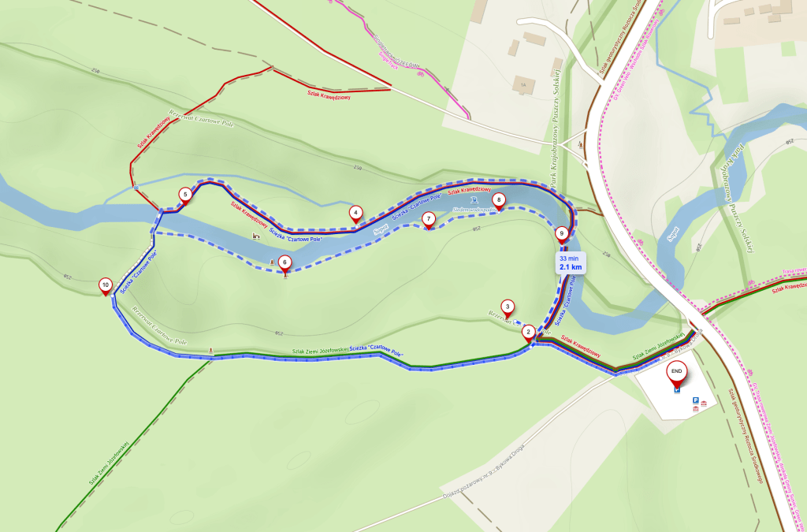Click the monument icon on the green trail
This screenshot has width=807, height=532.
(x=210, y=351)
